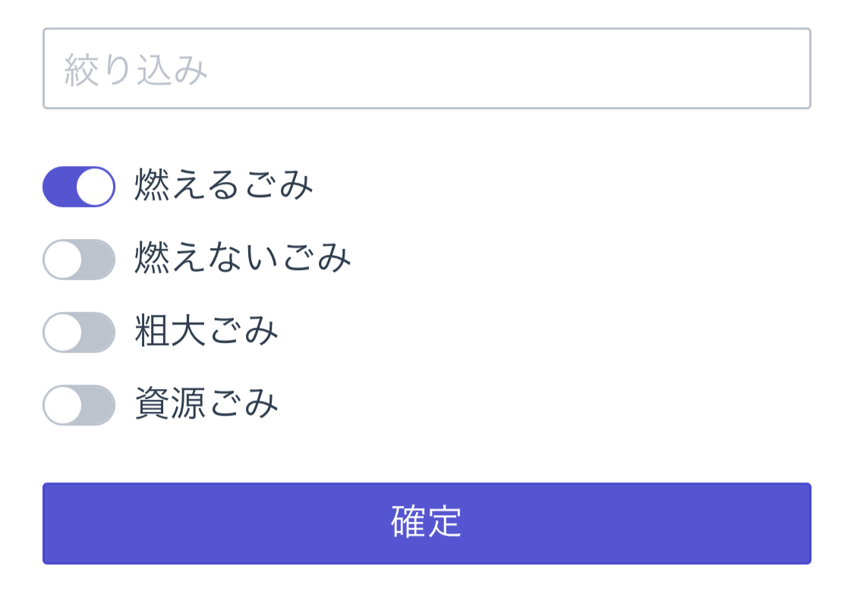The image size is (854, 616).
Task: Click the white knob of 燃えないごみ switch
Action: (x=63, y=259)
